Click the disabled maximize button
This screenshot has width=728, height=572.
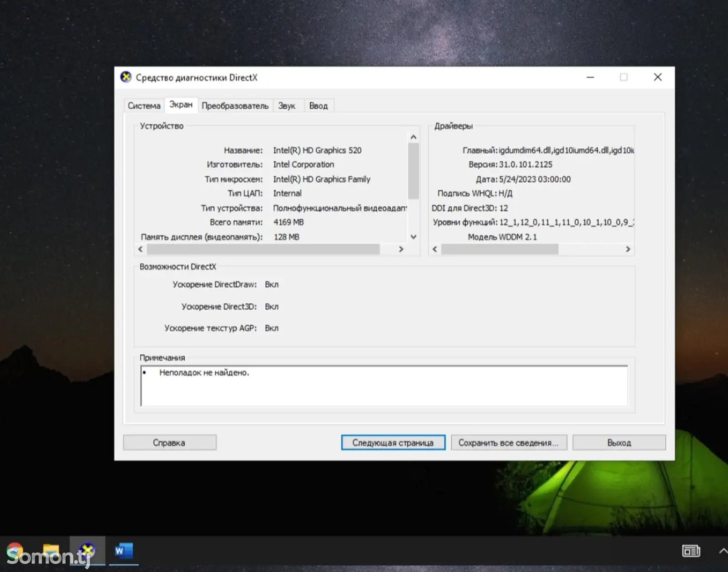(624, 77)
